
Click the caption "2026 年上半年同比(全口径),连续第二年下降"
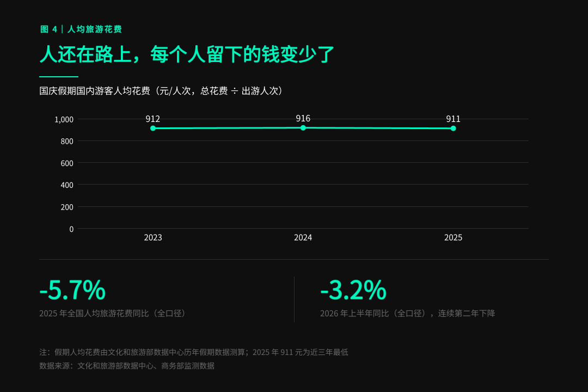(408, 313)
